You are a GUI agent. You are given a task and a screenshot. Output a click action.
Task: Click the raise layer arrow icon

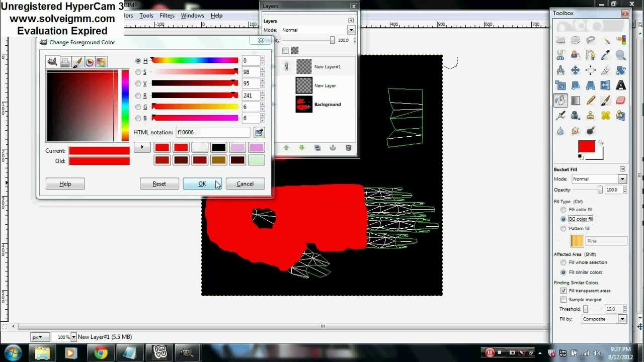pos(286,148)
